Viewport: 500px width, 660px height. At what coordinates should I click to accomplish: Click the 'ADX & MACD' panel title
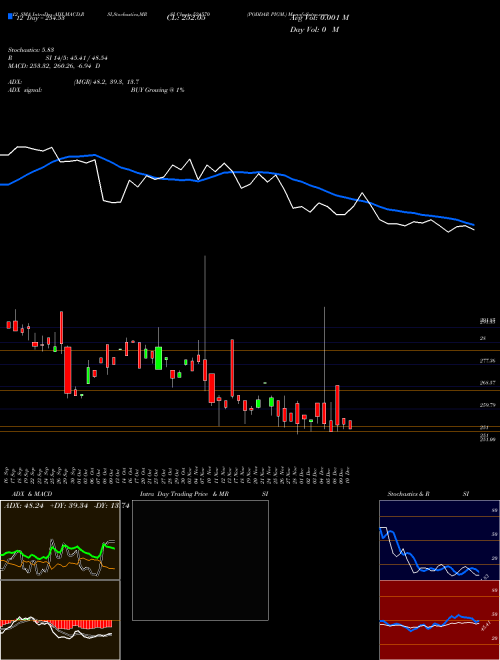tap(30, 494)
